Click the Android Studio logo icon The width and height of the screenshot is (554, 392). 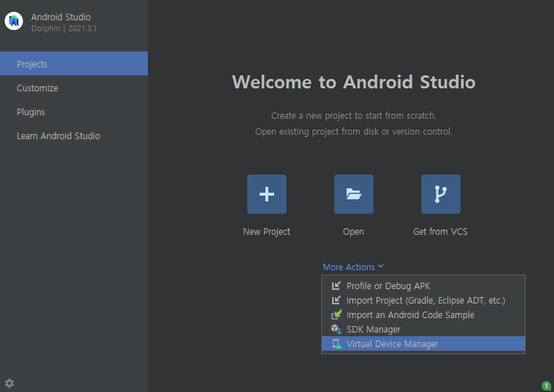pos(14,21)
